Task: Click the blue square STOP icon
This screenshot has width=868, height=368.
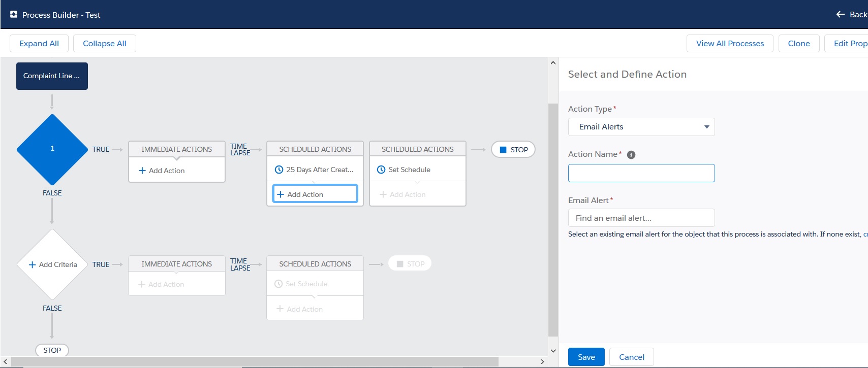Action: 503,150
